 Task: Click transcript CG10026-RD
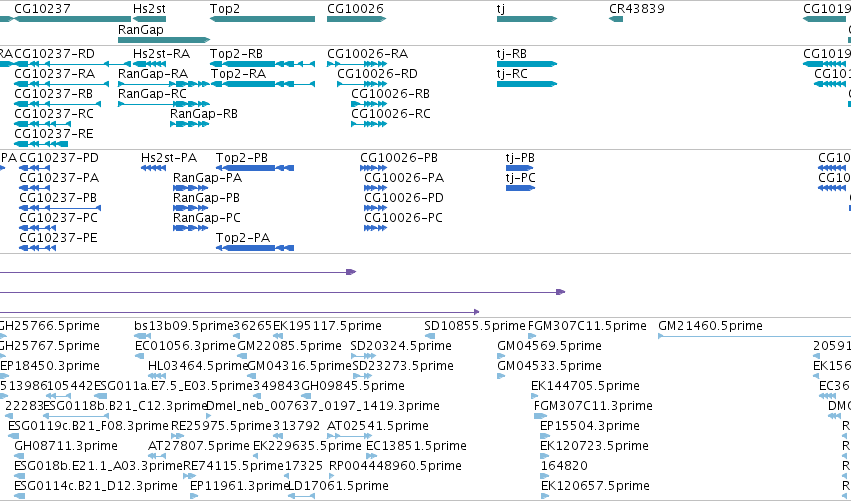tap(377, 74)
